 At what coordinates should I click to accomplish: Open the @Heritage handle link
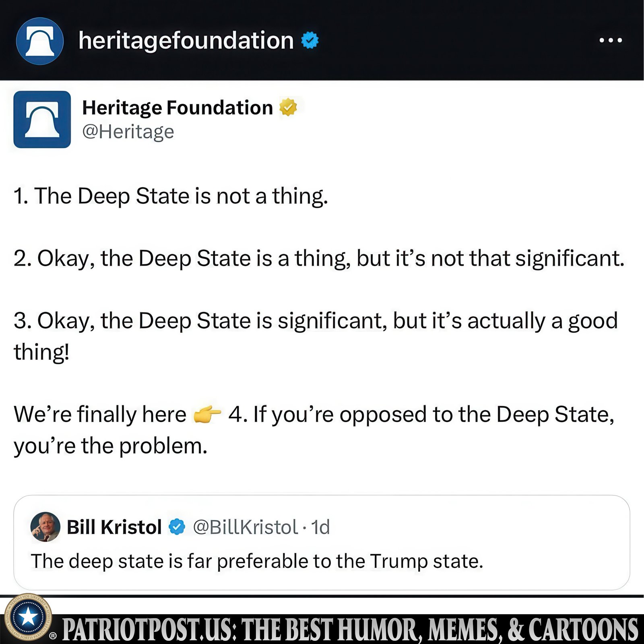128,132
